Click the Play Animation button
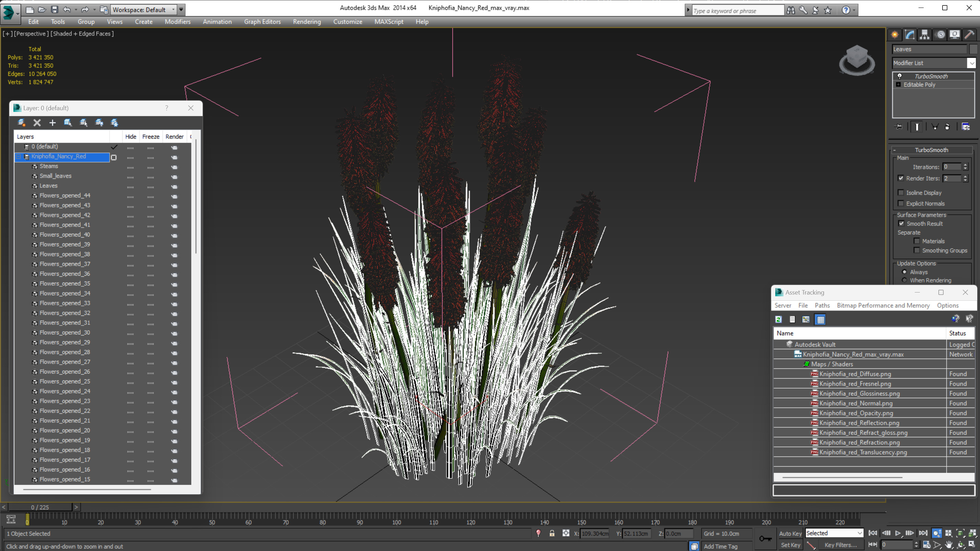The height and width of the screenshot is (551, 980). (x=898, y=533)
